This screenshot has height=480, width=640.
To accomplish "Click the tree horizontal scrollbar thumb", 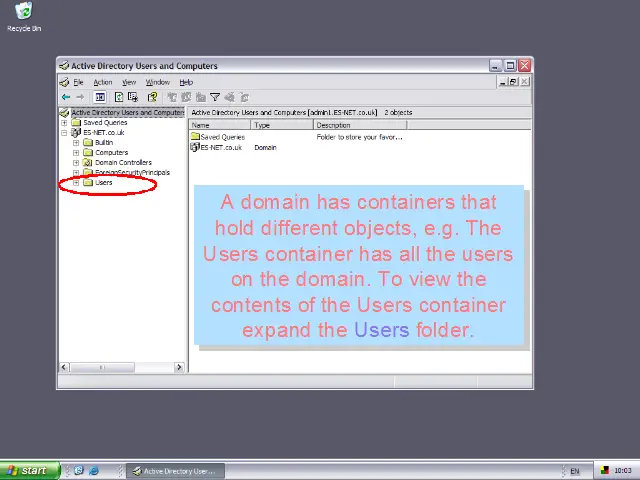I will [102, 367].
